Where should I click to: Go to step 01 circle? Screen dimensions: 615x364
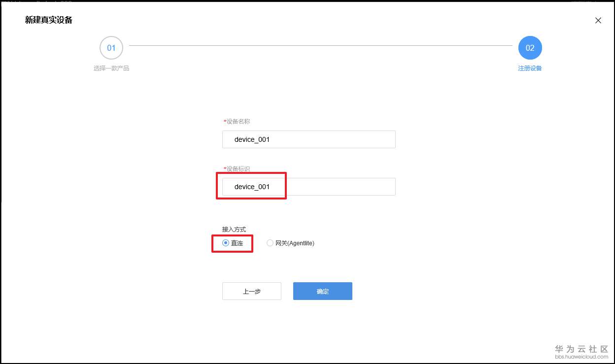pos(111,48)
